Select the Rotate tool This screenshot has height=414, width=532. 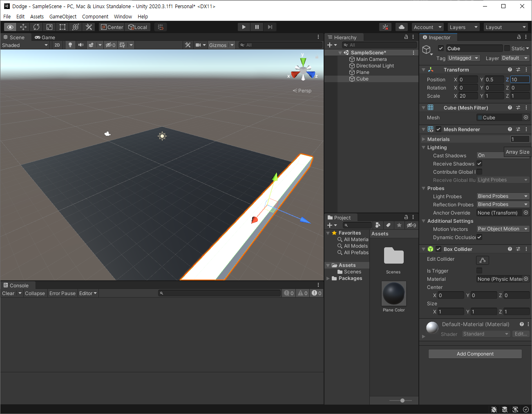point(36,27)
